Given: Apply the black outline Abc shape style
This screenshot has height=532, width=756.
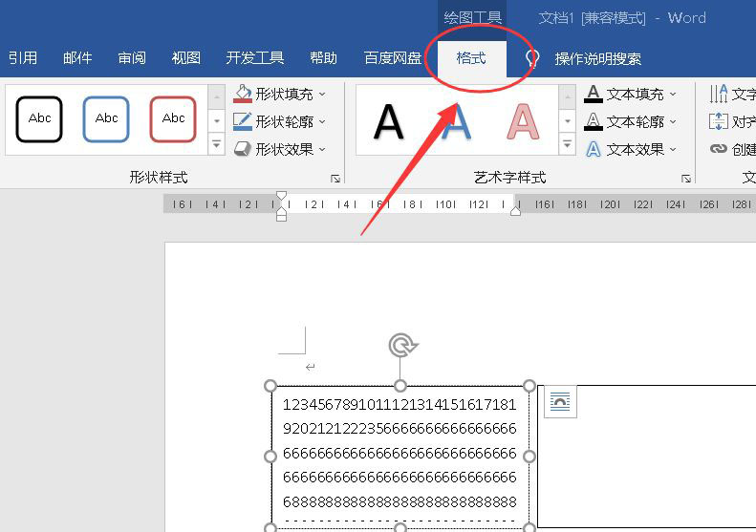Looking at the screenshot, I should pos(39,119).
